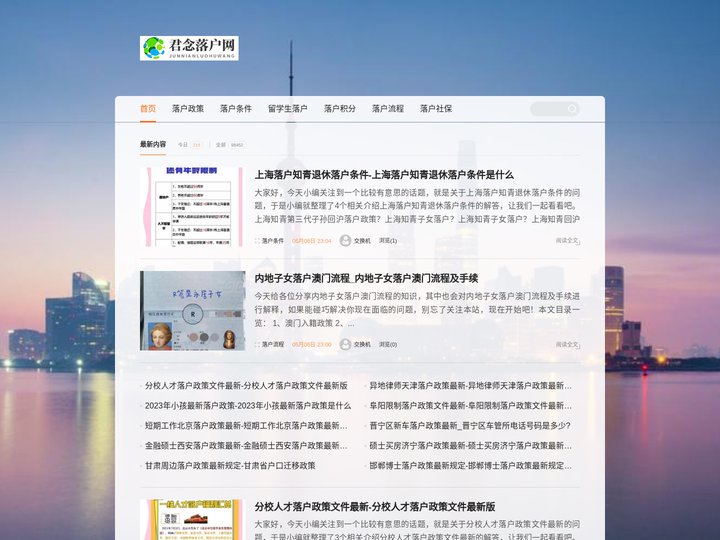The image size is (720, 540).
Task: Open the 留学生落户 navigation tab
Action: [287, 109]
